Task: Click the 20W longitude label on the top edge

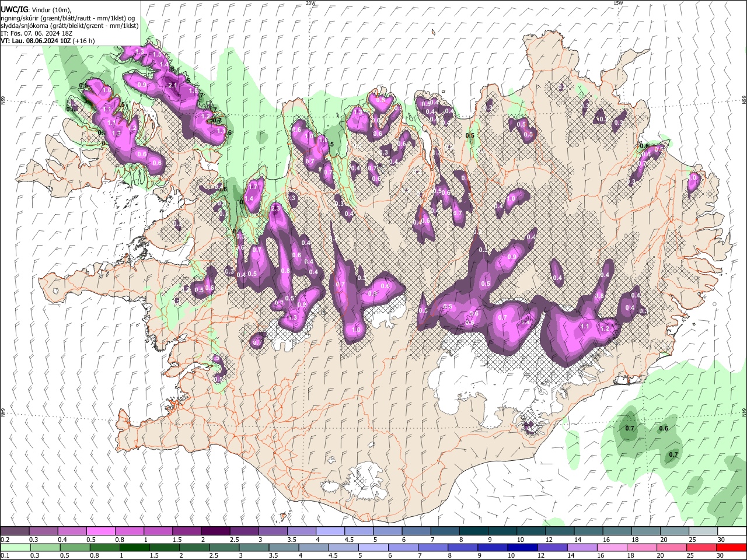Action: pyautogui.click(x=311, y=3)
